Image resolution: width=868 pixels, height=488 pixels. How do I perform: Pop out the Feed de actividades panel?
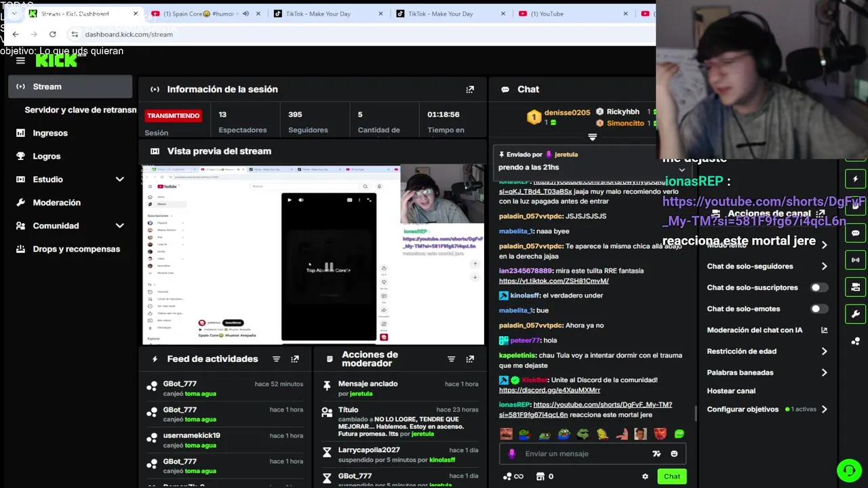[295, 359]
